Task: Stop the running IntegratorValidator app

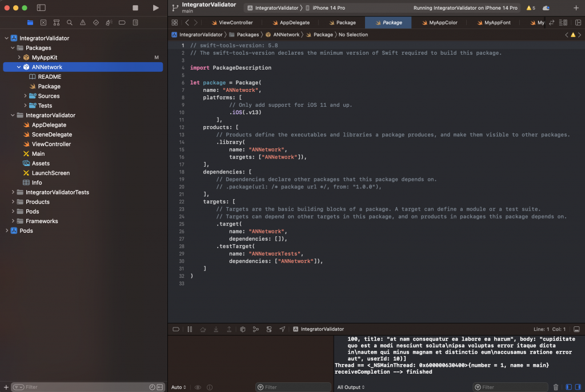Action: (135, 8)
